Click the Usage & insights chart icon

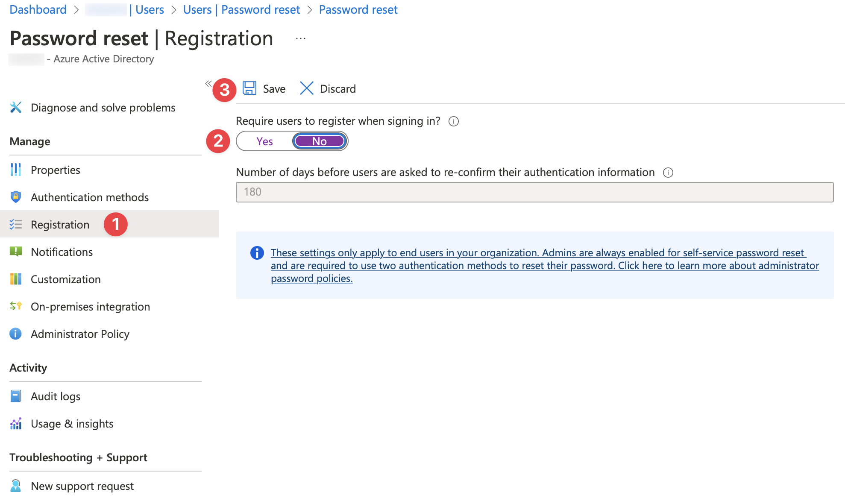pos(16,423)
